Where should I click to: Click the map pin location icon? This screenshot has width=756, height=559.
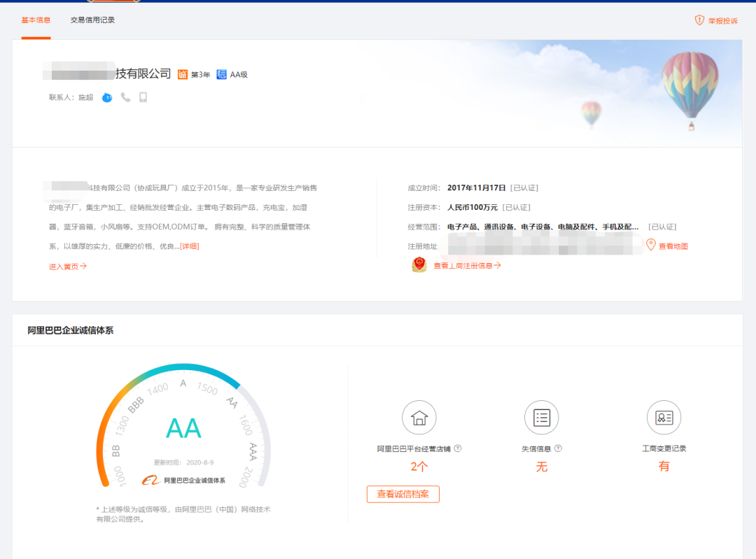[651, 246]
